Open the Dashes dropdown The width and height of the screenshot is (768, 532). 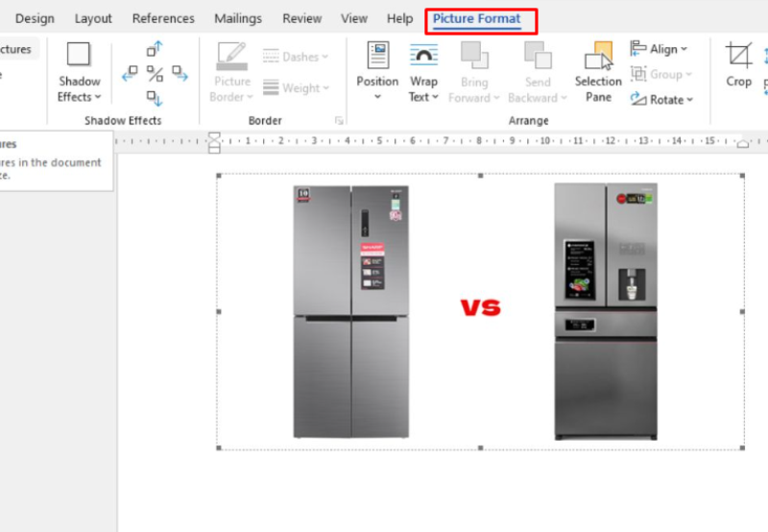pos(296,57)
